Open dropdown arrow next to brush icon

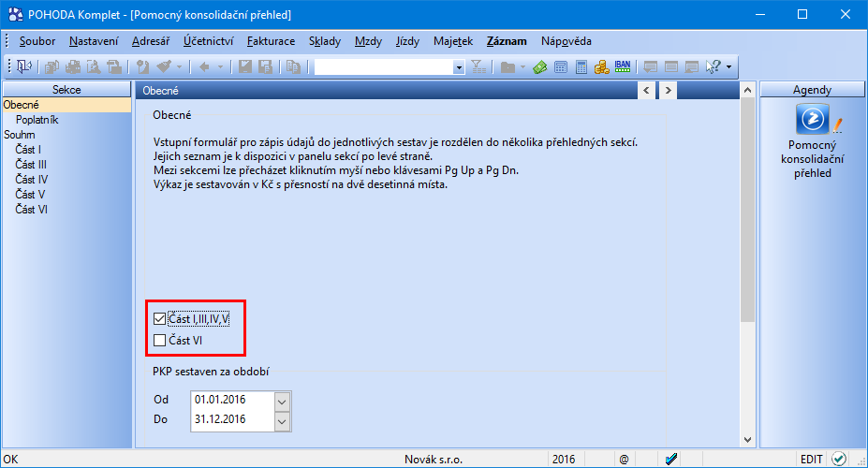click(179, 67)
